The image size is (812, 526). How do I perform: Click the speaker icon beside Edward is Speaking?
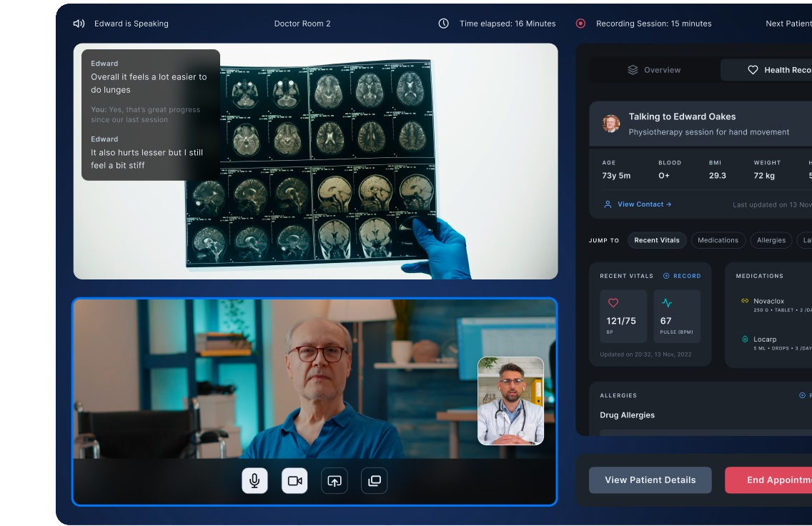(x=79, y=24)
